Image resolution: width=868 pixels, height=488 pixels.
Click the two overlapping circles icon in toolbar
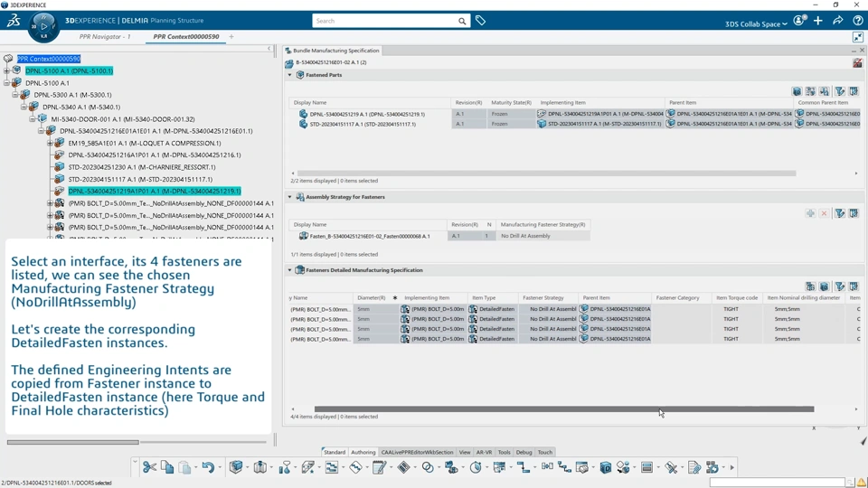coord(428,467)
